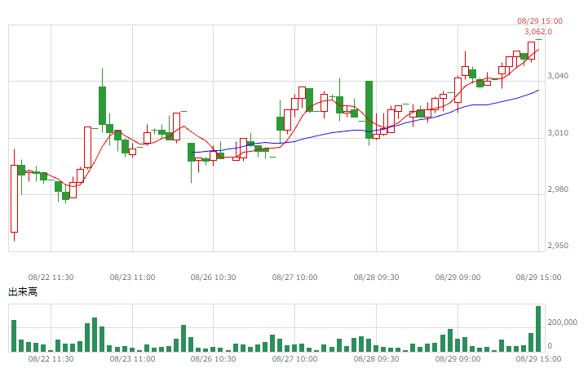This screenshot has width=588, height=373.
Task: Click the 200,000 volume axis label
Action: pyautogui.click(x=562, y=322)
